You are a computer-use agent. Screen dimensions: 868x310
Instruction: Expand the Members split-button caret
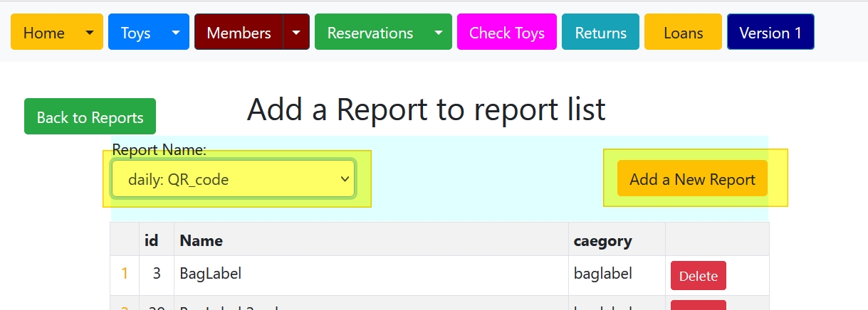296,32
